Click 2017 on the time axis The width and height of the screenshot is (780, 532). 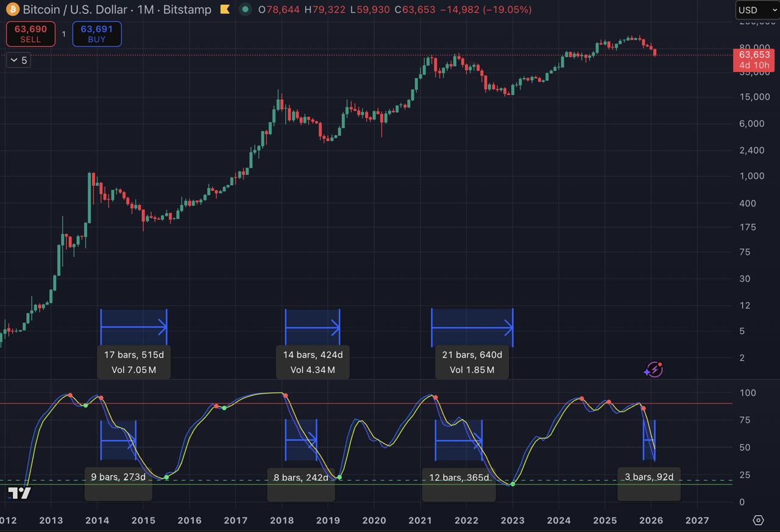[x=236, y=520]
